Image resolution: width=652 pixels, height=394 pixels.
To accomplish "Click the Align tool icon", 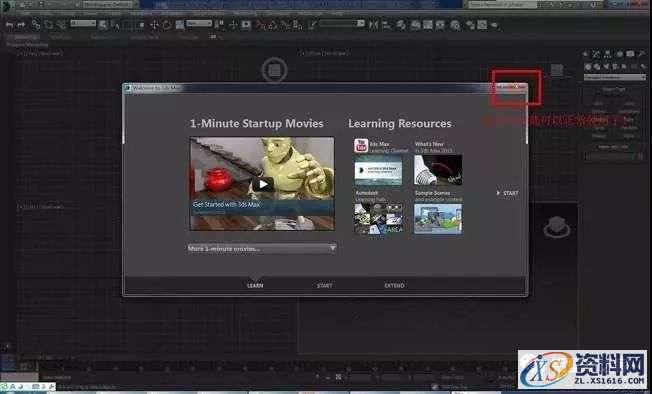I will [386, 25].
